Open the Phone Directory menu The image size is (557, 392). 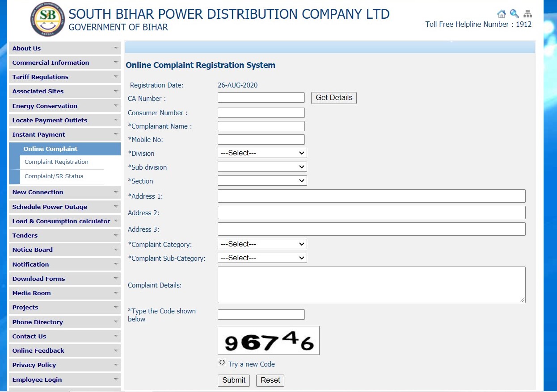(x=65, y=322)
